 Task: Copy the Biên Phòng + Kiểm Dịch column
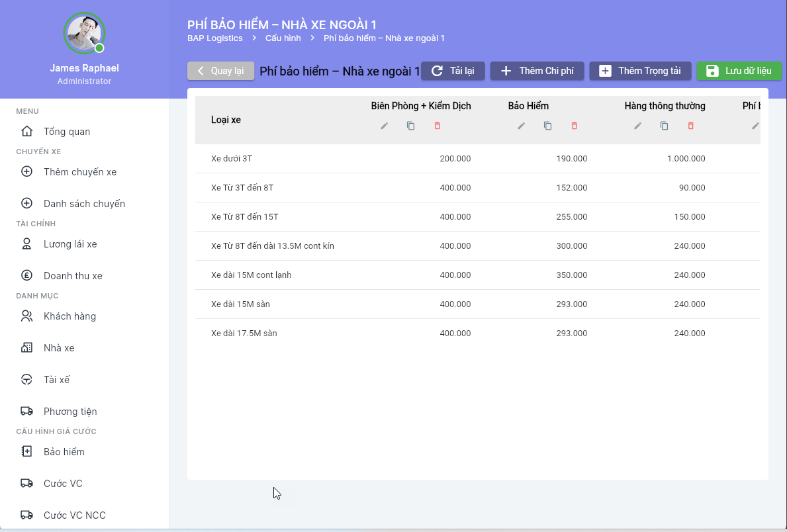(410, 126)
